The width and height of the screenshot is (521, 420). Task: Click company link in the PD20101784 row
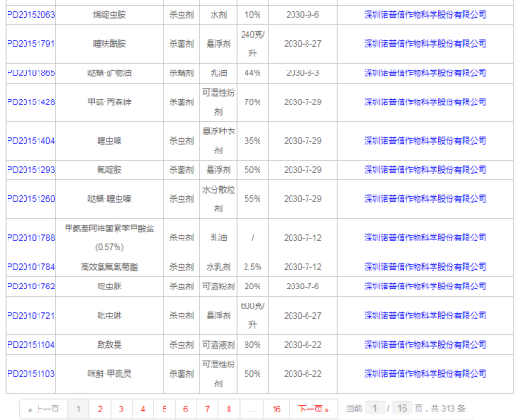pos(425,267)
